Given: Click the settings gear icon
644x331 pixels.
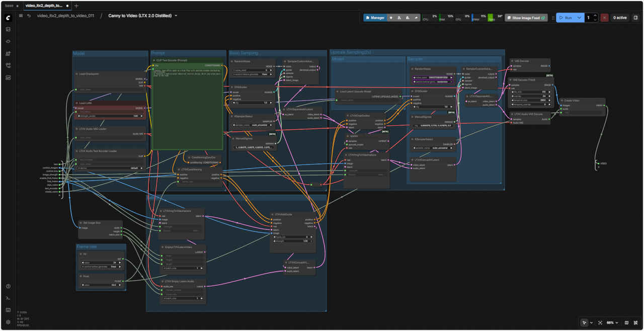Looking at the screenshot, I should coord(8,322).
